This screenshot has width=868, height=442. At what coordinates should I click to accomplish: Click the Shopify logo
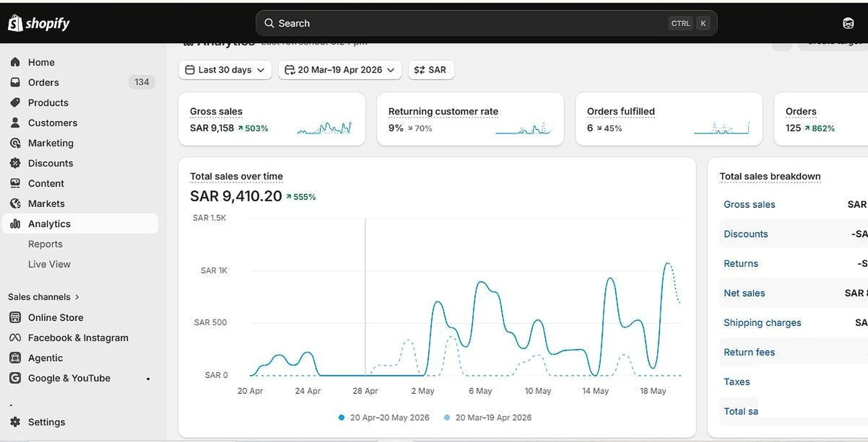point(39,23)
